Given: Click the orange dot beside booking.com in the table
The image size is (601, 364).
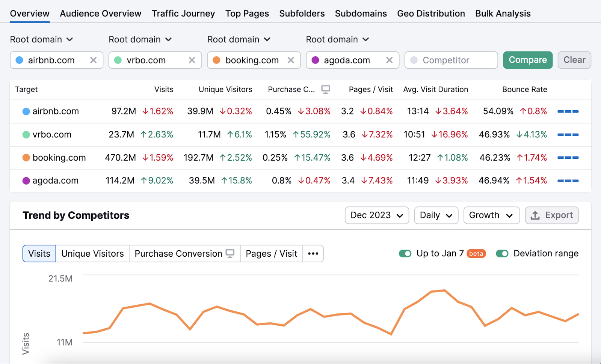Looking at the screenshot, I should [x=26, y=158].
